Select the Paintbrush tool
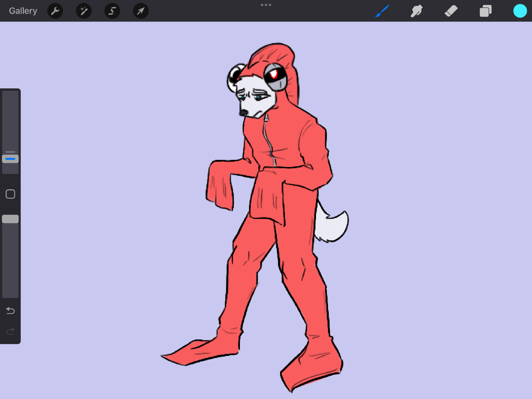 (382, 11)
